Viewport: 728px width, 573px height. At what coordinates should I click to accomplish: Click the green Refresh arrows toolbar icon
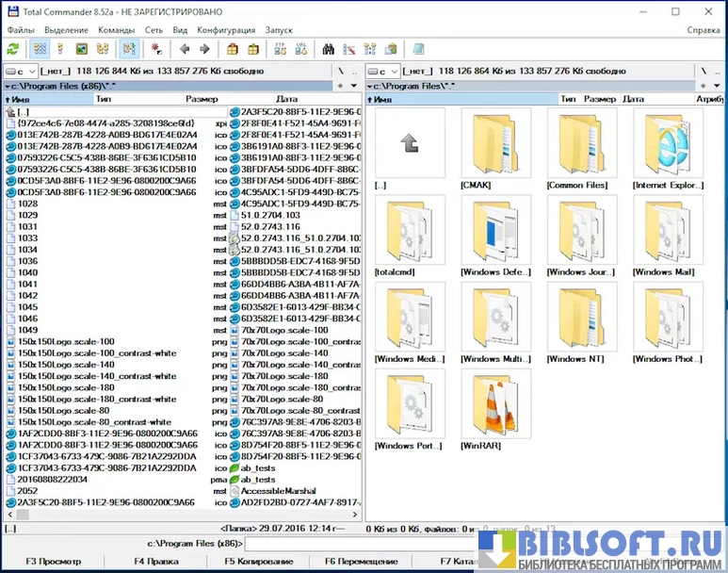point(12,49)
